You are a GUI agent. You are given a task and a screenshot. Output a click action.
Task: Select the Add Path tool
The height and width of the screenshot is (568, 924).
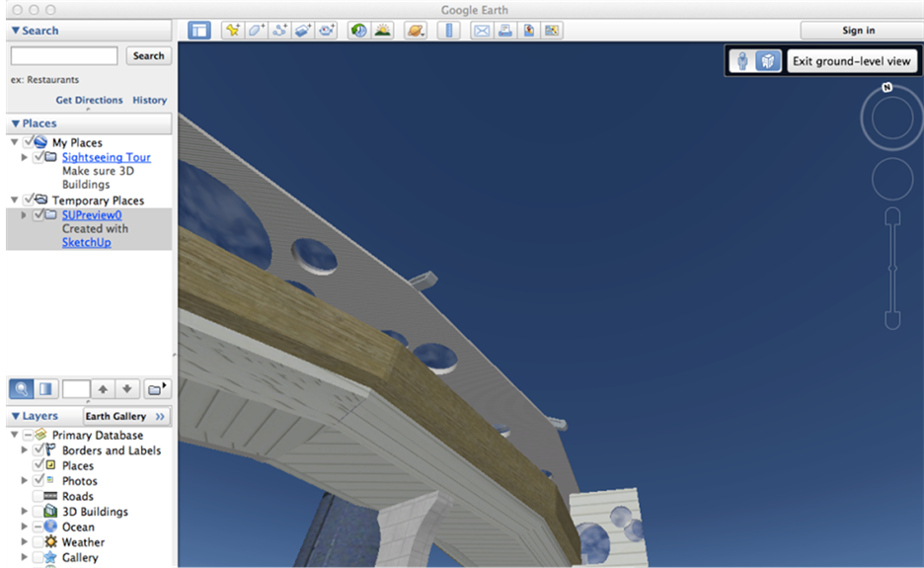pos(279,31)
